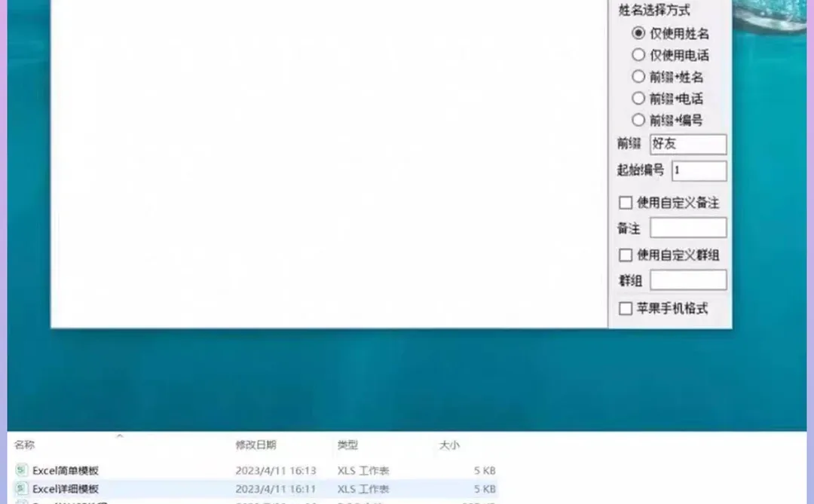The height and width of the screenshot is (504, 814).
Task: Choose the 前缀+电话 naming option
Action: point(638,98)
